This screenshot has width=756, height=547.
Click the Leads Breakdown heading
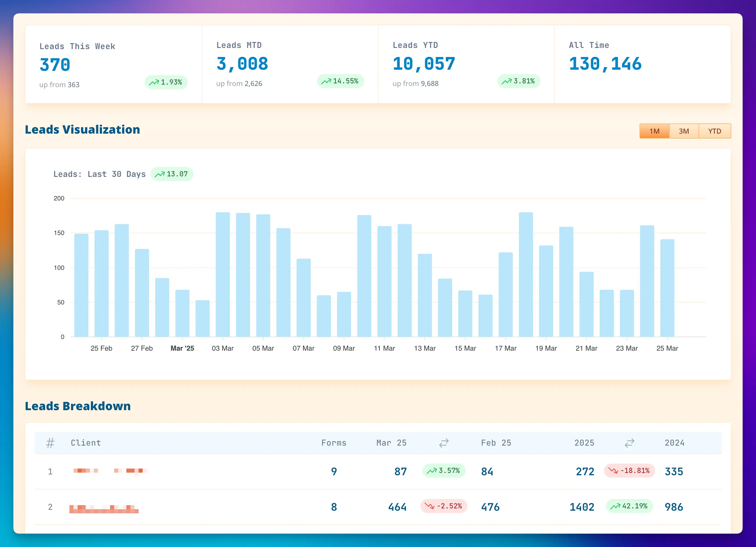78,406
